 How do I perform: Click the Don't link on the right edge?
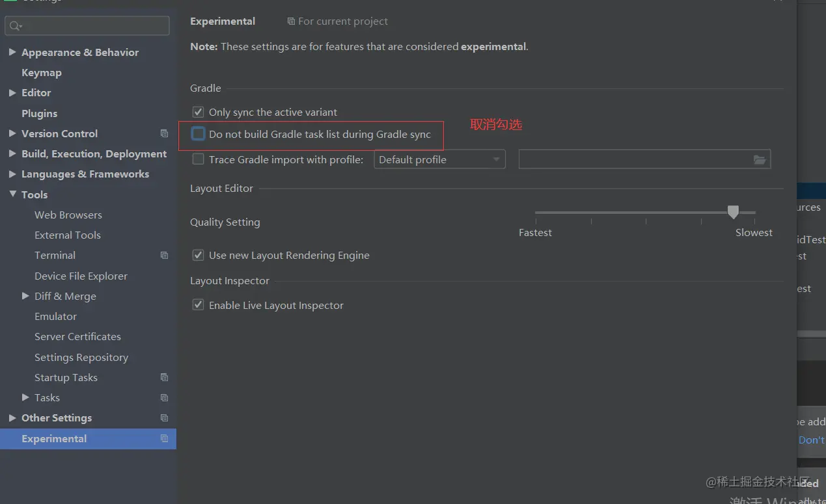[811, 440]
